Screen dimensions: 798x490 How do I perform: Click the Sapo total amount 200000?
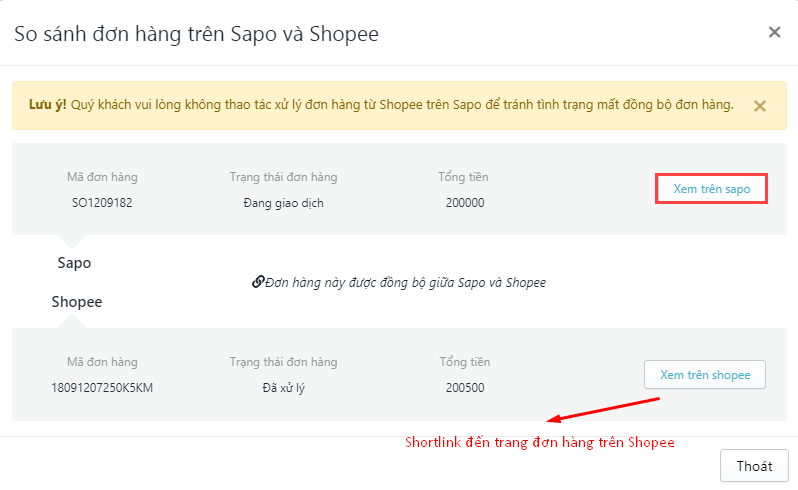point(465,203)
